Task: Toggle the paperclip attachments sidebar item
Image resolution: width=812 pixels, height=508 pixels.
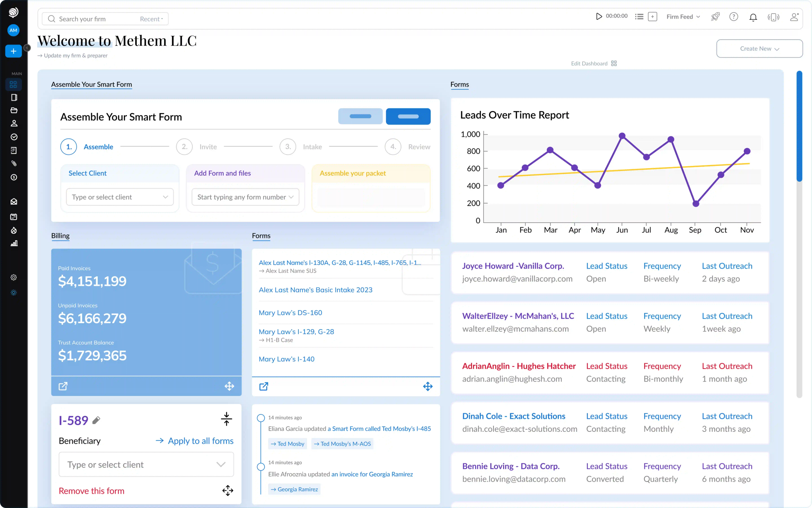Action: (x=14, y=163)
